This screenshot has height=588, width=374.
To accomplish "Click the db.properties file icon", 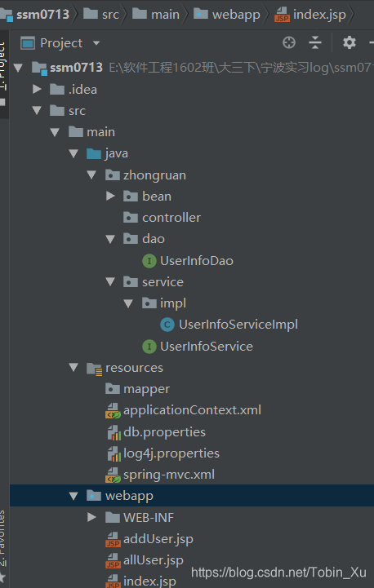I will (114, 433).
